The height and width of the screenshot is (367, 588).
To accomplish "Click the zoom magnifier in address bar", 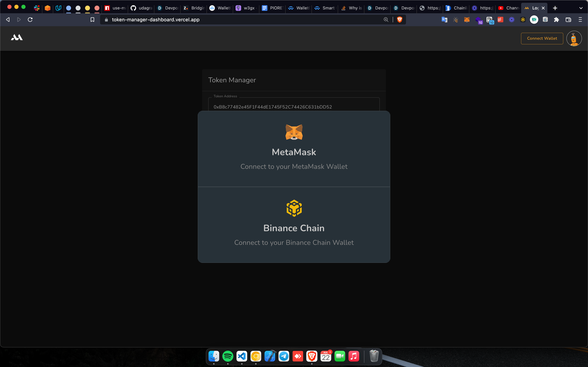I will point(386,20).
